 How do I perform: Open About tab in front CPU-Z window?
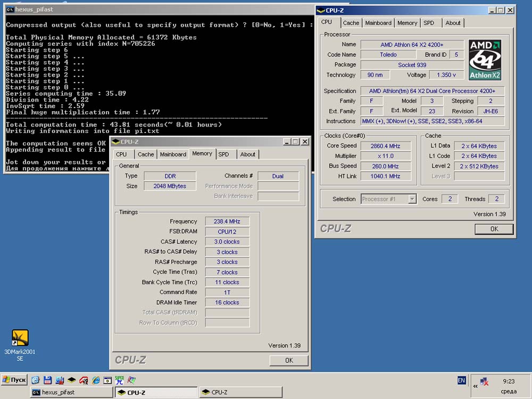click(x=248, y=154)
